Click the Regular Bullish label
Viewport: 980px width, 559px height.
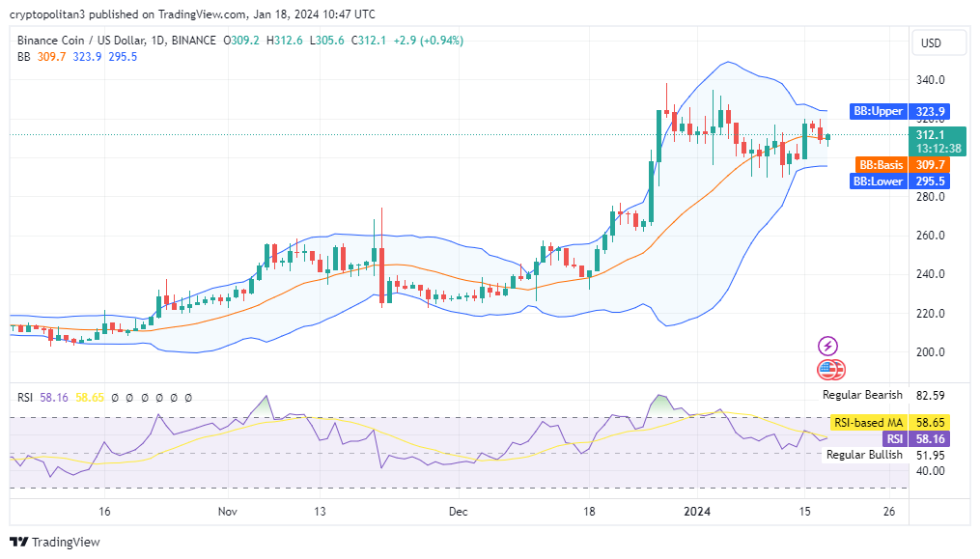pos(864,455)
